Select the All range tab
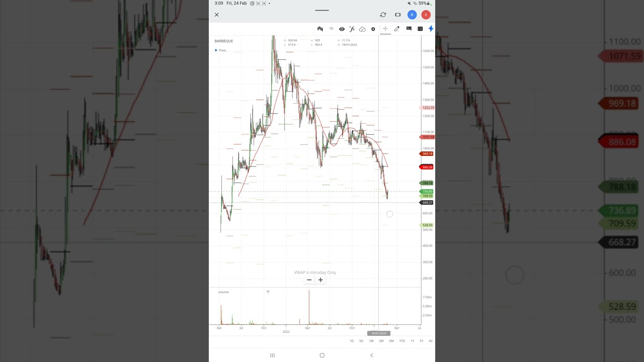Viewport: 644px width, 362px height. (430, 341)
